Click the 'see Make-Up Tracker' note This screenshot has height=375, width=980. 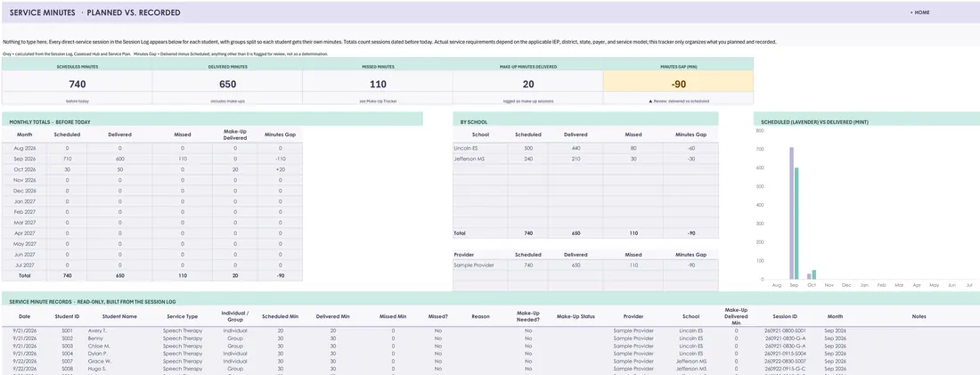coord(378,100)
